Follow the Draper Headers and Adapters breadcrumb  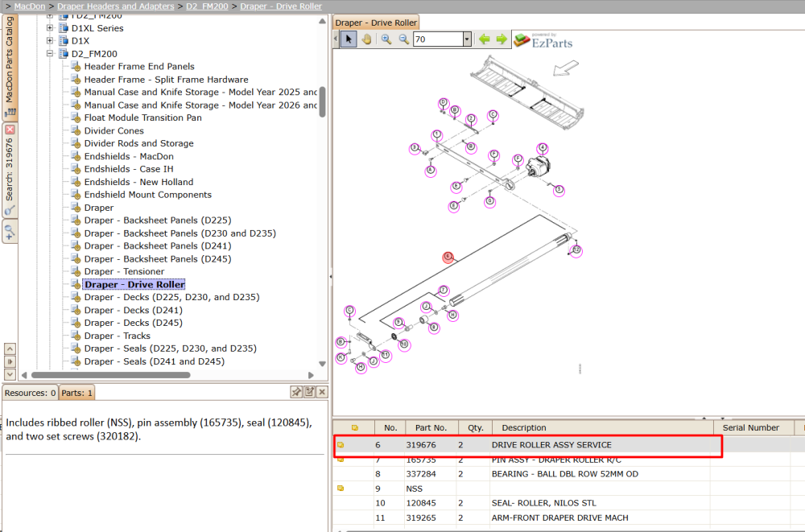[115, 6]
